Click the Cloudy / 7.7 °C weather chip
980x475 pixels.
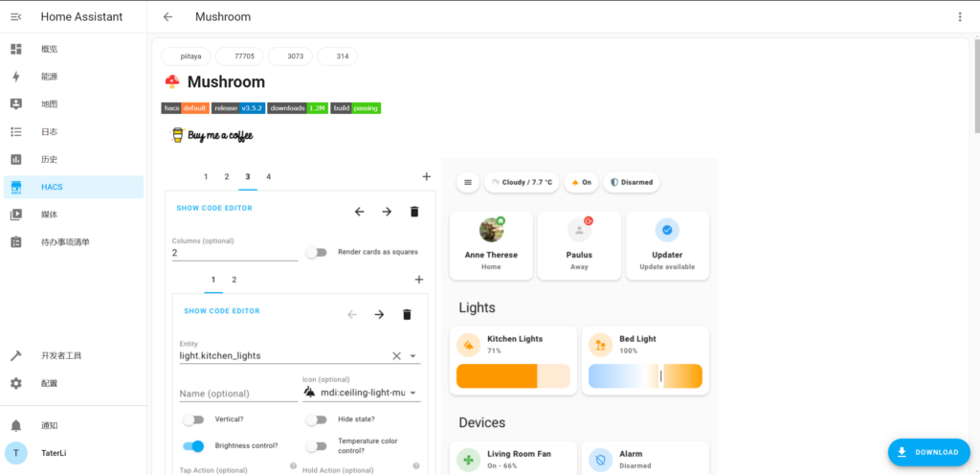click(x=522, y=183)
